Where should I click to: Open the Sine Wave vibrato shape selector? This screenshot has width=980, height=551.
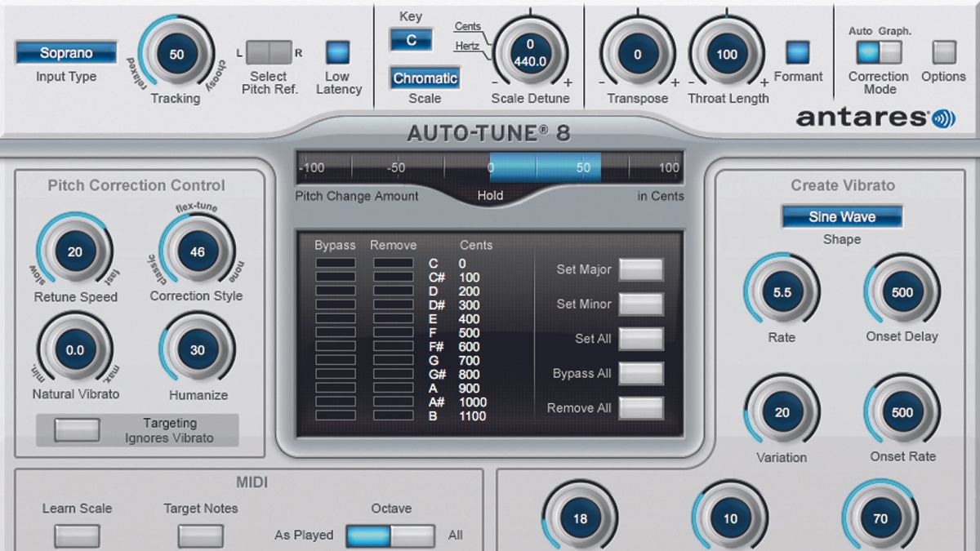(x=841, y=216)
